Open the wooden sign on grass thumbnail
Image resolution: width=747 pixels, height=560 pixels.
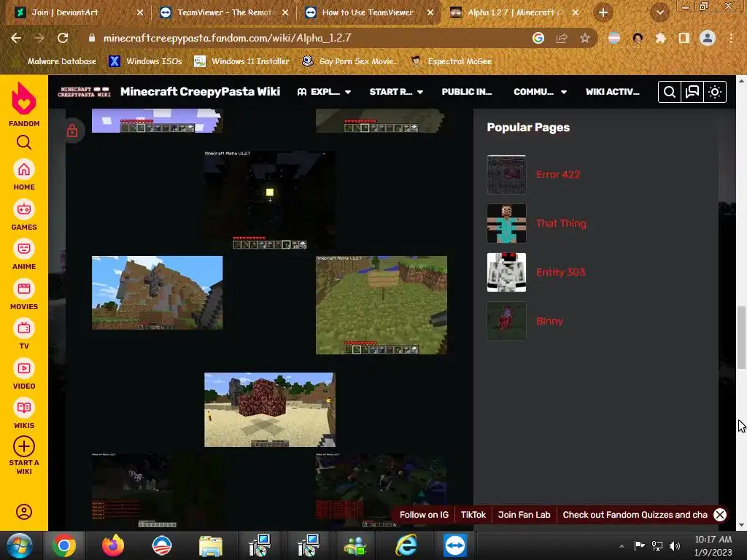click(381, 306)
